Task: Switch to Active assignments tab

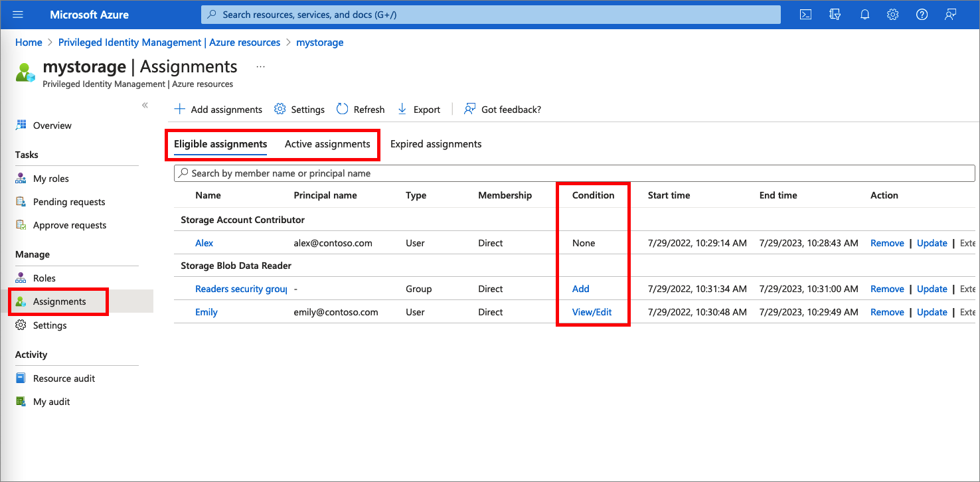Action: [327, 144]
